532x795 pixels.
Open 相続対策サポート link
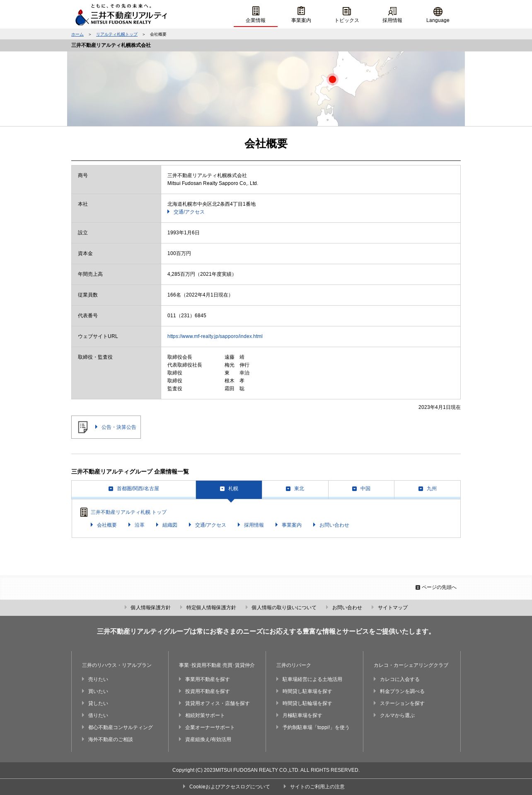205,715
